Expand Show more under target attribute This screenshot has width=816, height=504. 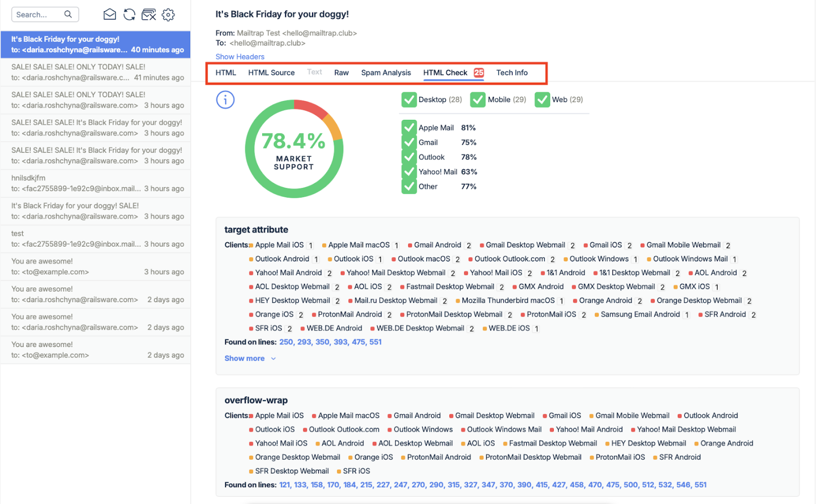(244, 359)
